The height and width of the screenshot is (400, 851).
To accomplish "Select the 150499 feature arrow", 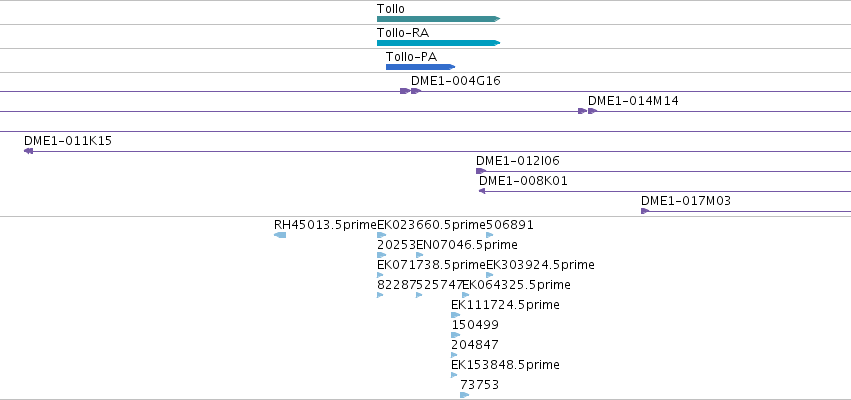I will (x=455, y=335).
